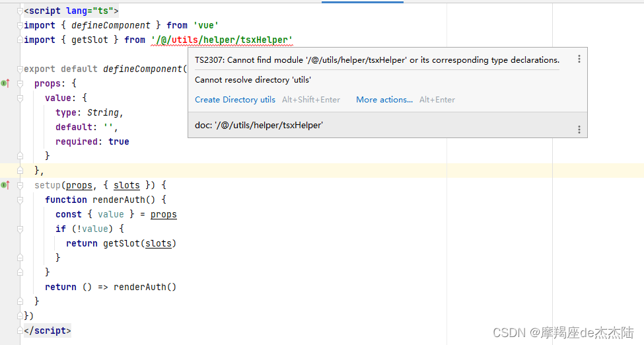The image size is (644, 345).
Task: Open More actions... link in tooltip
Action: 384,100
